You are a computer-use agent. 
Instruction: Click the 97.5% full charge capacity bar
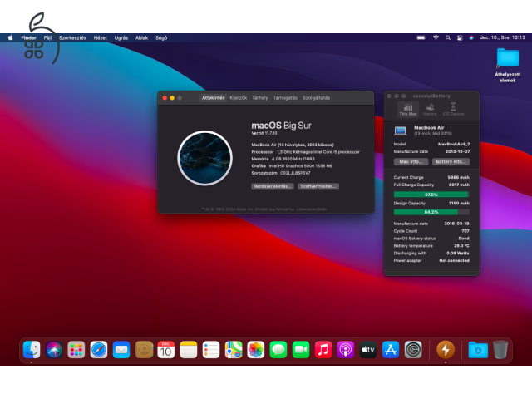click(431, 195)
